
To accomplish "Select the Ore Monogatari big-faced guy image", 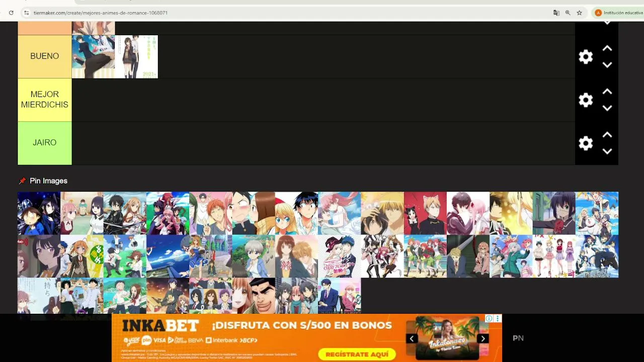I will (x=254, y=296).
